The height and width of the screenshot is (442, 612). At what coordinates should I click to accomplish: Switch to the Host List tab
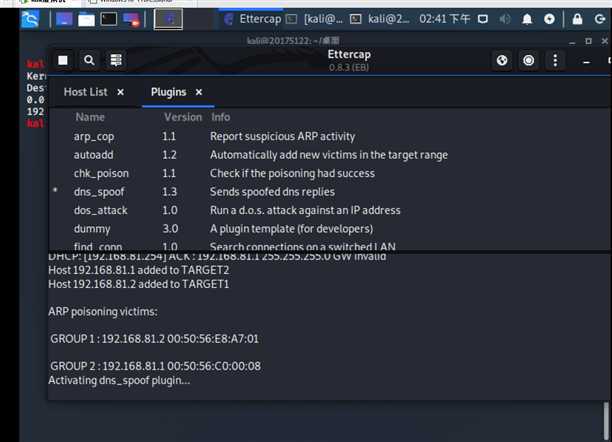point(85,92)
